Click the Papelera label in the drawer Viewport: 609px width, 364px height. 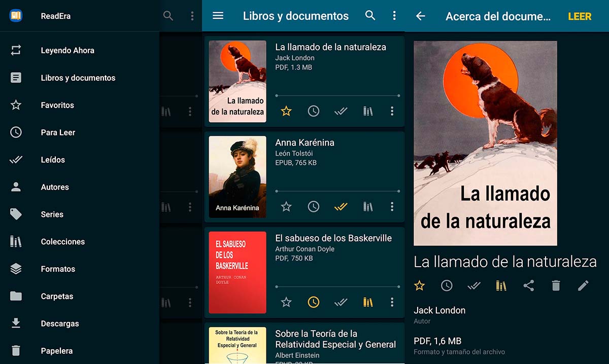click(57, 351)
